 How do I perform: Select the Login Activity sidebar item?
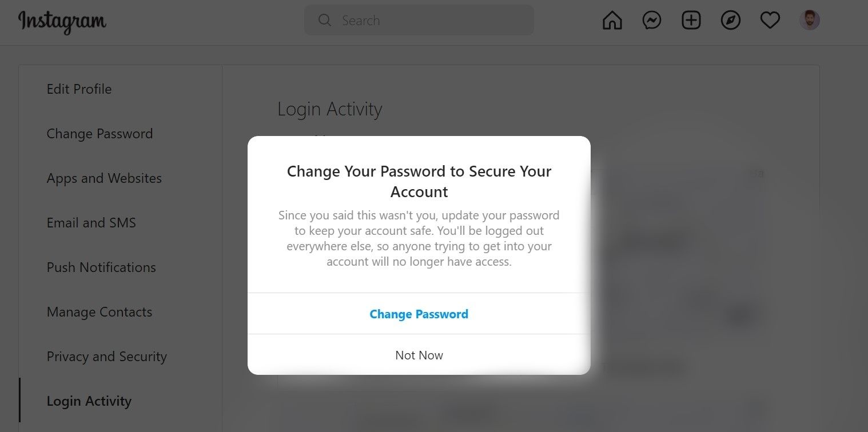pos(89,401)
